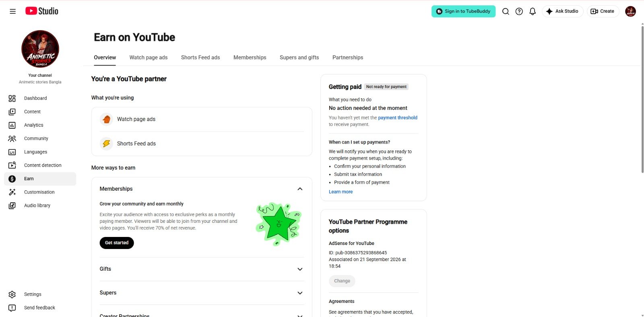Click the Settings gear icon
Viewport: 644px width, 317px height.
pos(12,294)
